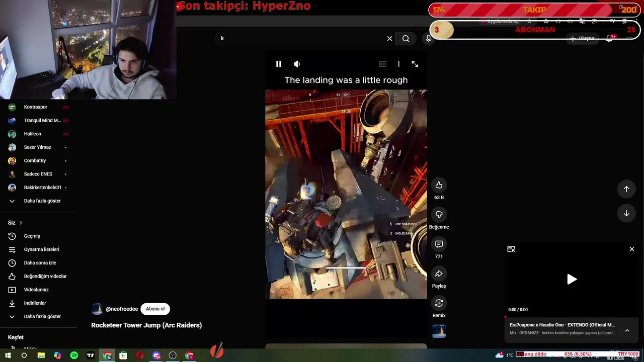This screenshot has height=362, width=644.
Task: Expand the Short to fullscreen
Action: pyautogui.click(x=415, y=64)
